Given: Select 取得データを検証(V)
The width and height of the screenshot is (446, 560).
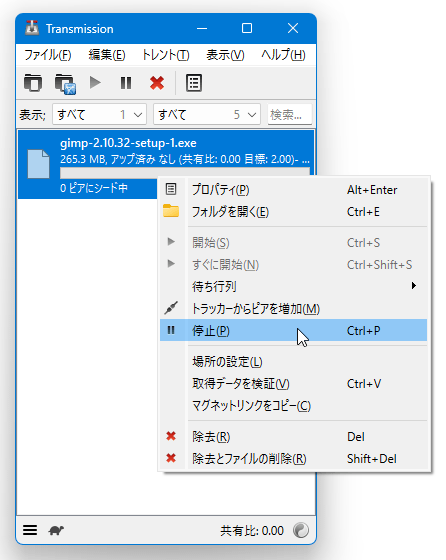Looking at the screenshot, I should [294, 384].
